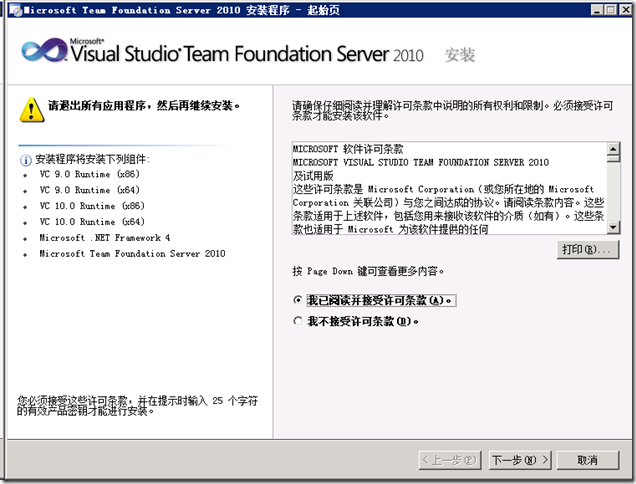Click the Next (下一步) button

pyautogui.click(x=520, y=460)
